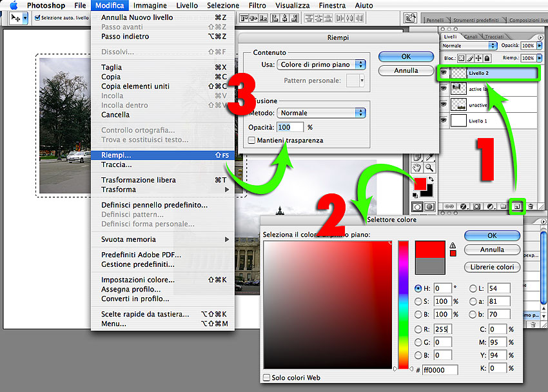
Task: Open Librerie colori
Action: [x=492, y=267]
